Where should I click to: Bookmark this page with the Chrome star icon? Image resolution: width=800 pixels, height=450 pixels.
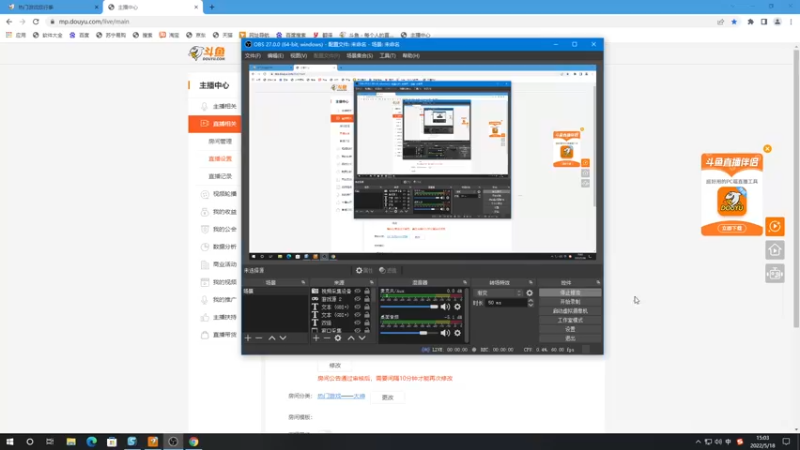(734, 21)
